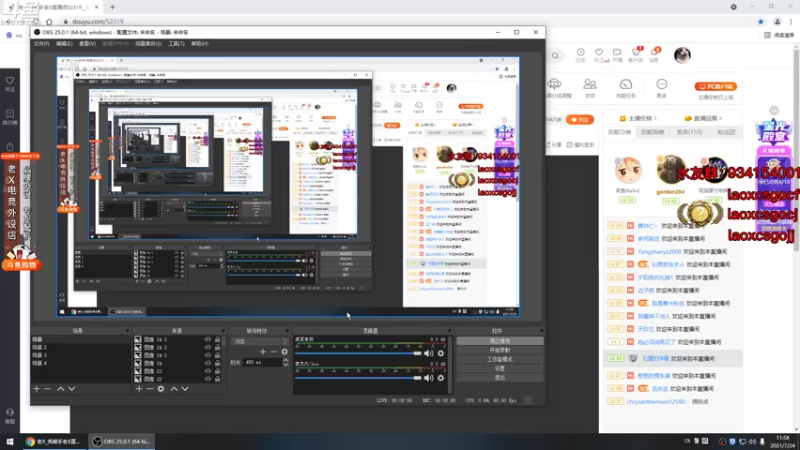Open the 场景集合(S) menu in OBS
This screenshot has width=800, height=450.
pyautogui.click(x=148, y=44)
